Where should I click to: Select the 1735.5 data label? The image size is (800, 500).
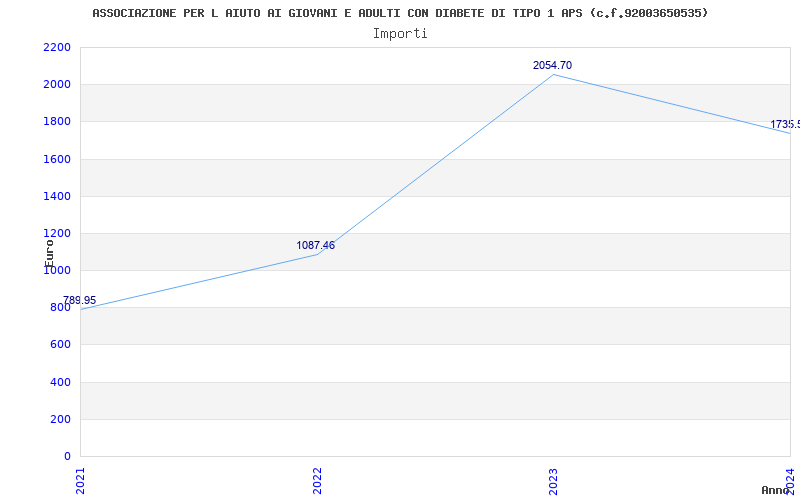click(x=785, y=124)
